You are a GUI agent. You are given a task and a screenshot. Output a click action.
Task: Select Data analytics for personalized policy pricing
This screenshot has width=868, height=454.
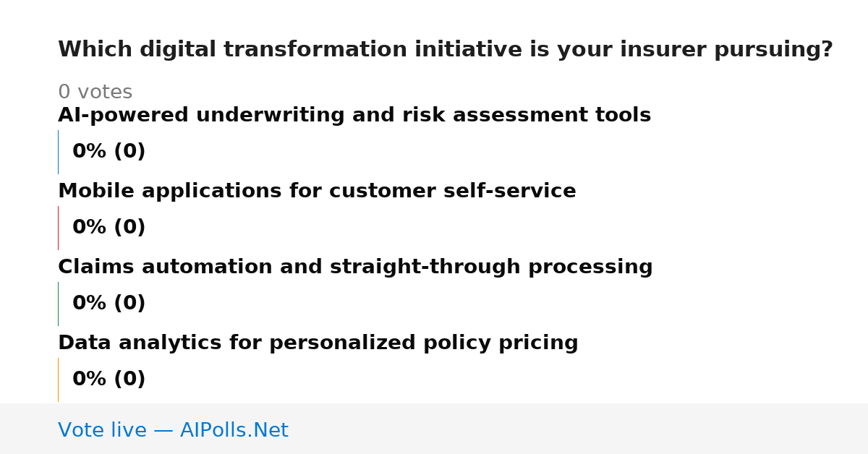pos(318,343)
